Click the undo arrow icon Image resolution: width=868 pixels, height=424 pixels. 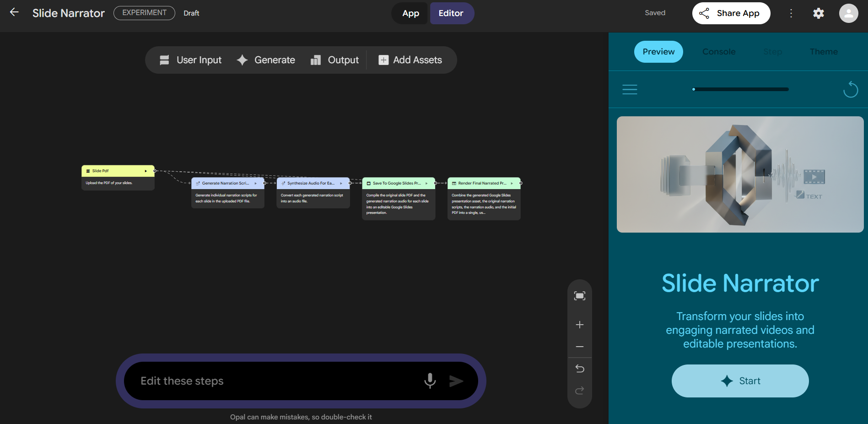coord(579,369)
